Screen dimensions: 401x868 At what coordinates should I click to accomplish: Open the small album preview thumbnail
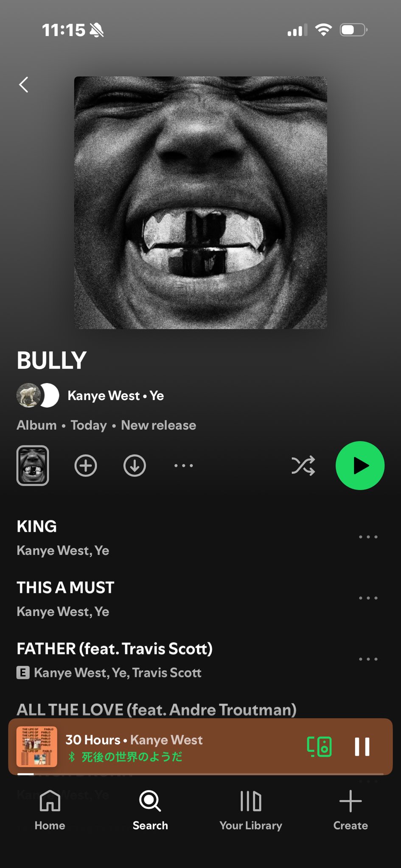pos(33,465)
